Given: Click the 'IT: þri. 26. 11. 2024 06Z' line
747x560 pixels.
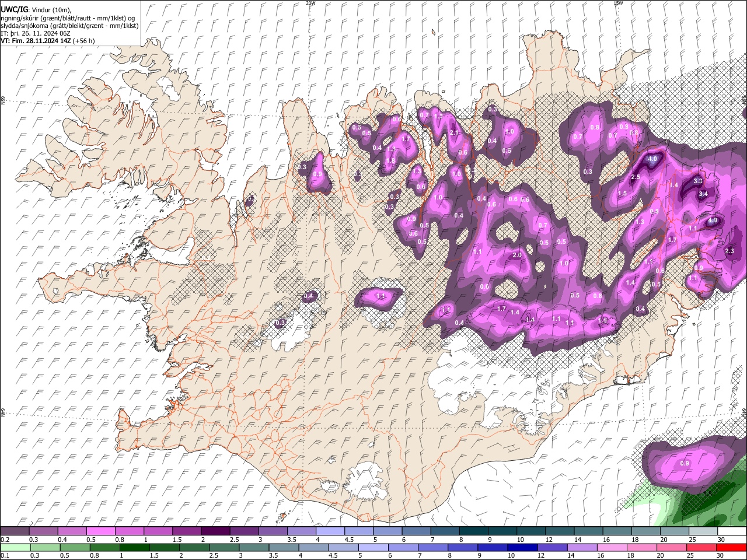Looking at the screenshot, I should coord(36,33).
